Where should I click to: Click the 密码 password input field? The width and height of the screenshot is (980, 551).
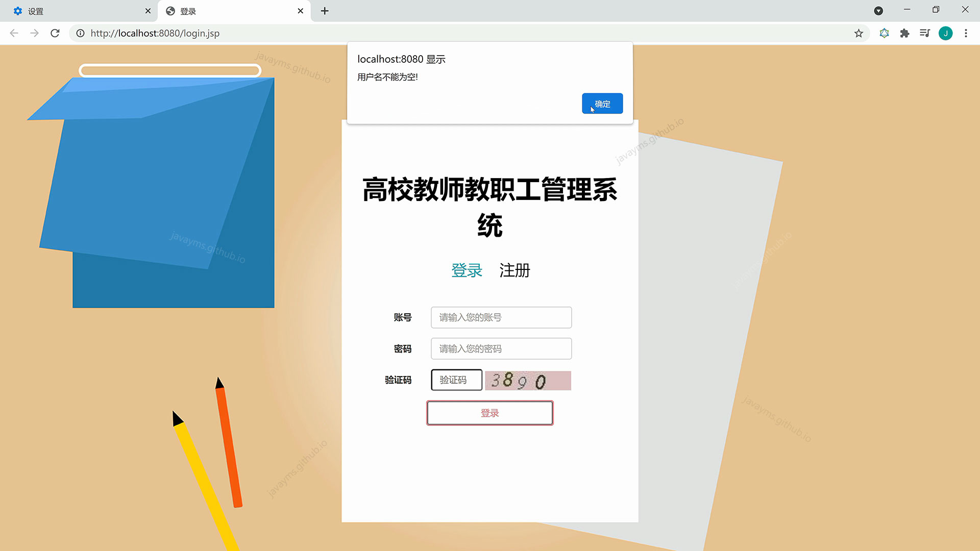501,348
